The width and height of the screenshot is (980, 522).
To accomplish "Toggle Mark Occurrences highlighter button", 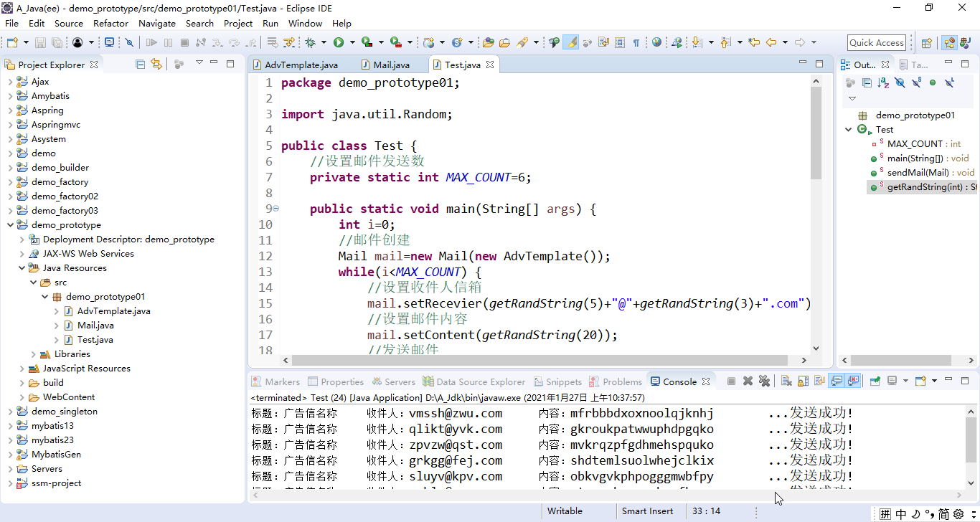I will point(571,43).
